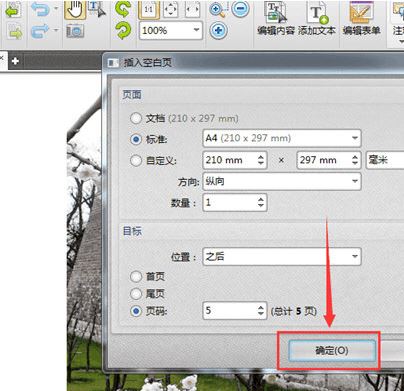This screenshot has height=391, width=404.
Task: Open the undo history dropdown arrow
Action: click(56, 8)
